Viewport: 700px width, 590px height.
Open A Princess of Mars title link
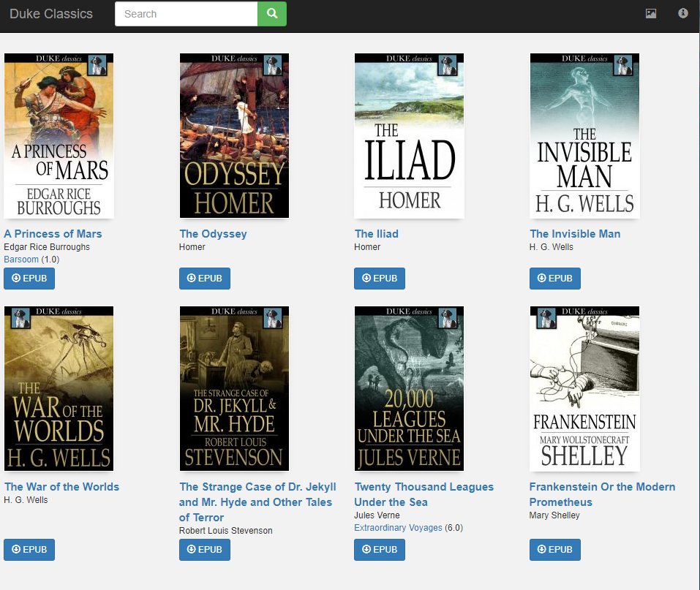53,234
